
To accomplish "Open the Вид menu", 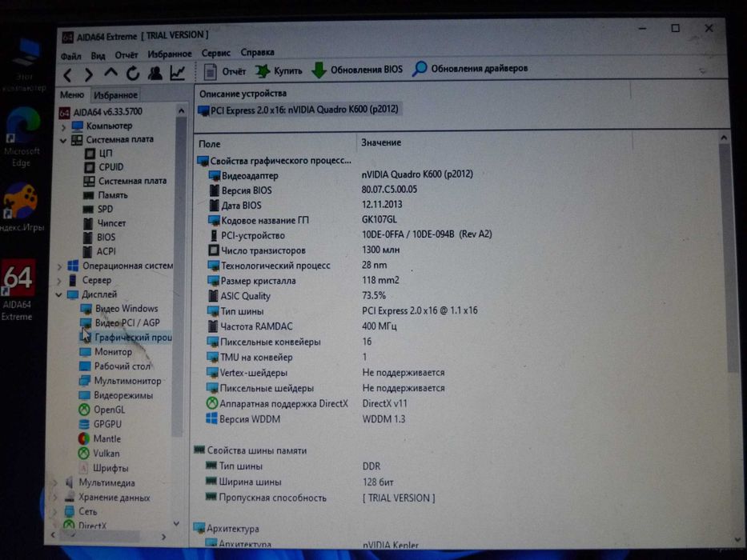I will click(98, 56).
